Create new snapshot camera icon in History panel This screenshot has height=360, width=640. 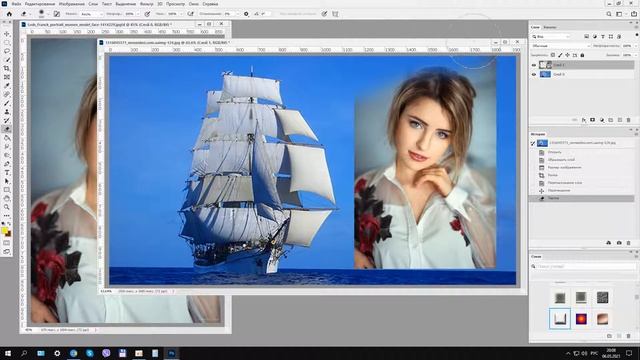coord(619,243)
